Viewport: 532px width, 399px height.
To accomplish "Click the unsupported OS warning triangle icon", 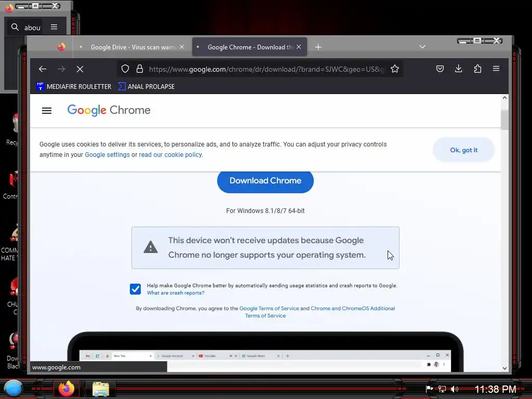I will tap(151, 247).
